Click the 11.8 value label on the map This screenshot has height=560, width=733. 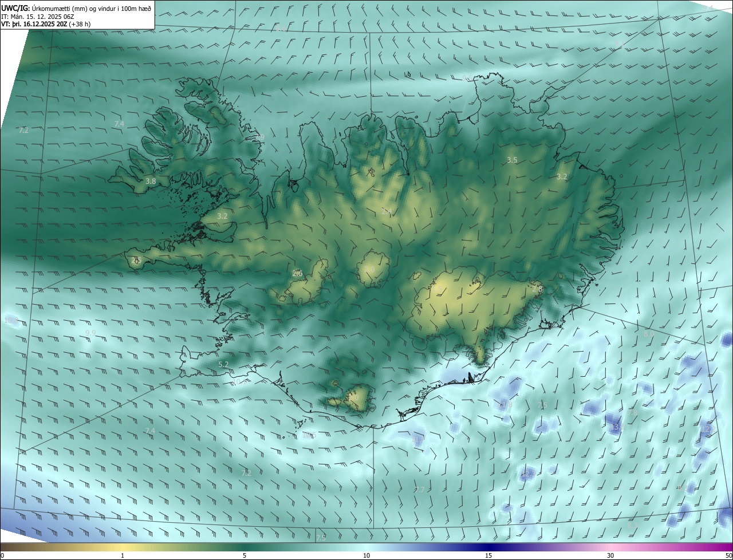point(506,404)
